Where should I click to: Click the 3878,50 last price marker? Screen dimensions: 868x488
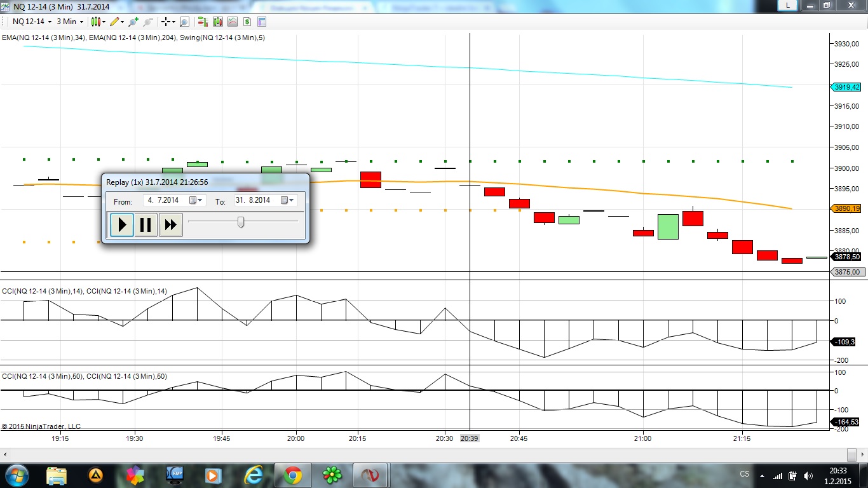[846, 257]
